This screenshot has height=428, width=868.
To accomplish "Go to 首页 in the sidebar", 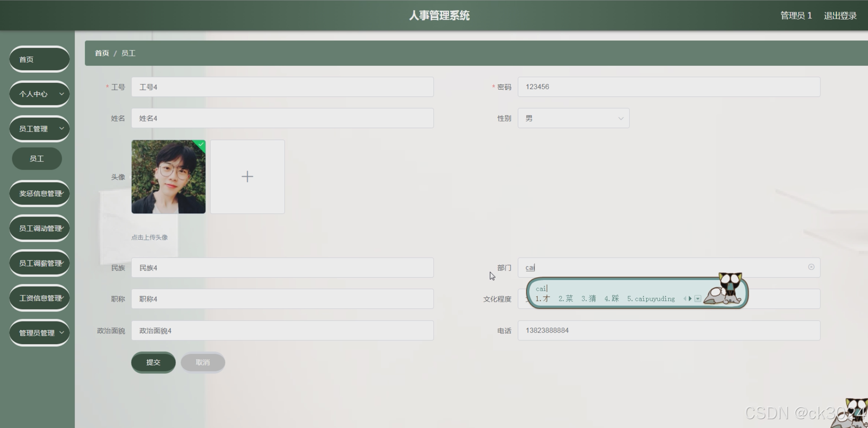I will coord(39,59).
